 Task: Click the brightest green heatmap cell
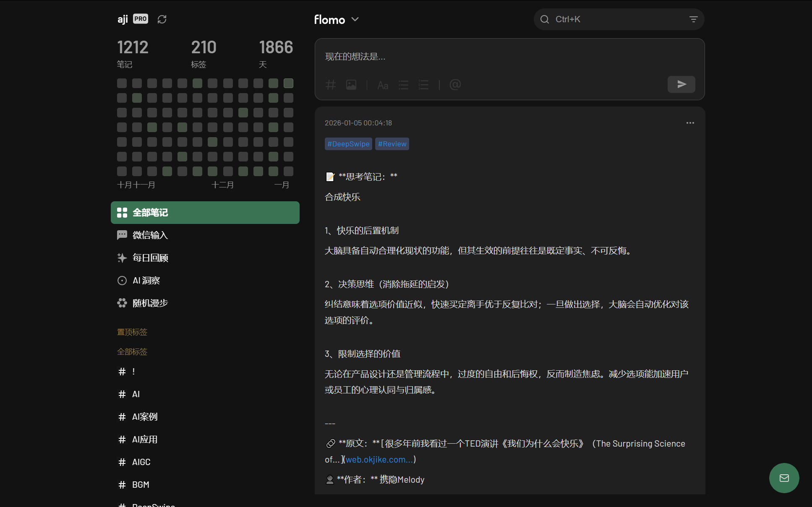(288, 83)
